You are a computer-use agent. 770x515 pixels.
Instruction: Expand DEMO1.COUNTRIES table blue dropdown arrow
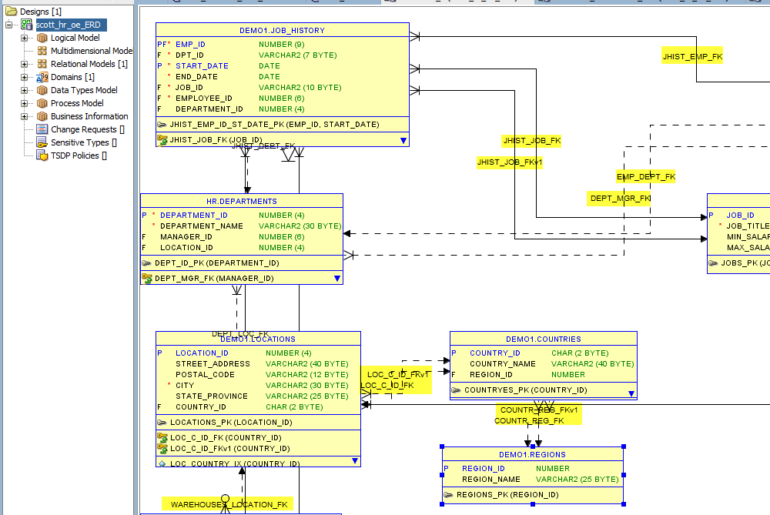pyautogui.click(x=630, y=391)
